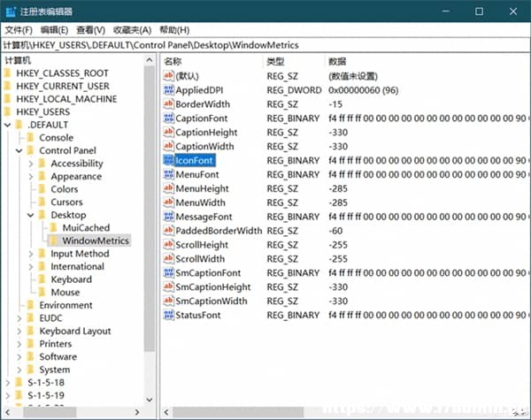Click the MessageFont binary value icon
The height and width of the screenshot is (420, 531).
[x=169, y=217]
